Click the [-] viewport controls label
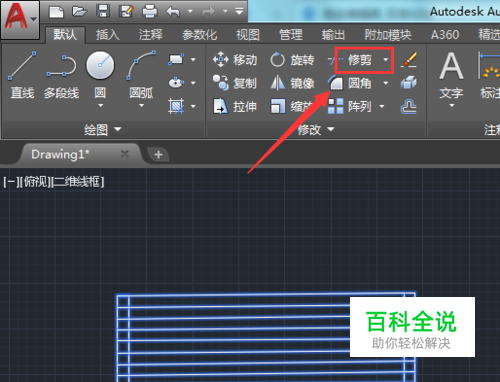The image size is (500, 382). [x=11, y=182]
